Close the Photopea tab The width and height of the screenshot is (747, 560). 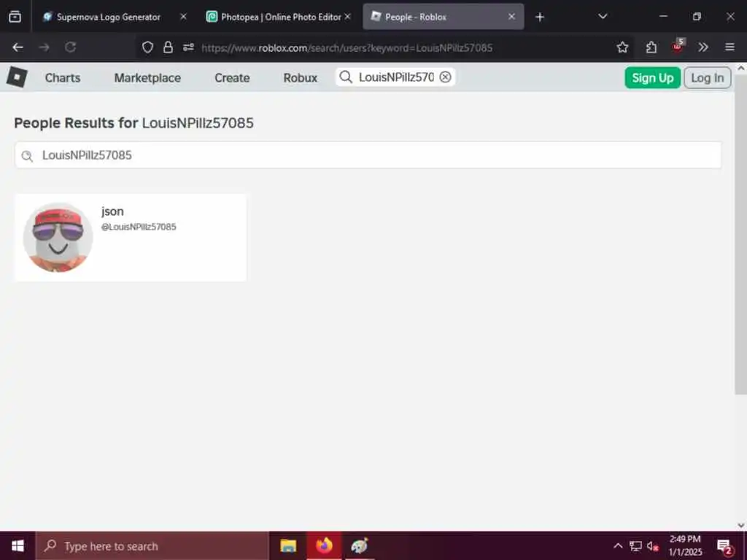pos(348,17)
